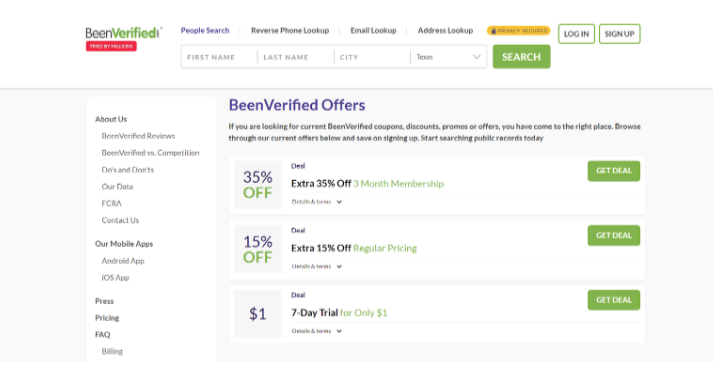The image size is (713, 368).
Task: Select the People Search tab
Action: tap(205, 30)
